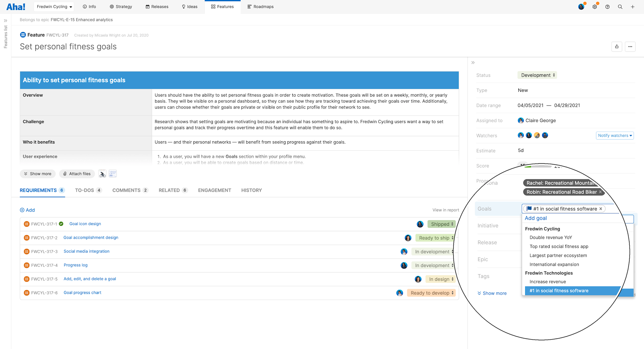Open the plus icon to create new item
Image resolution: width=644 pixels, height=349 pixels.
pyautogui.click(x=632, y=6)
